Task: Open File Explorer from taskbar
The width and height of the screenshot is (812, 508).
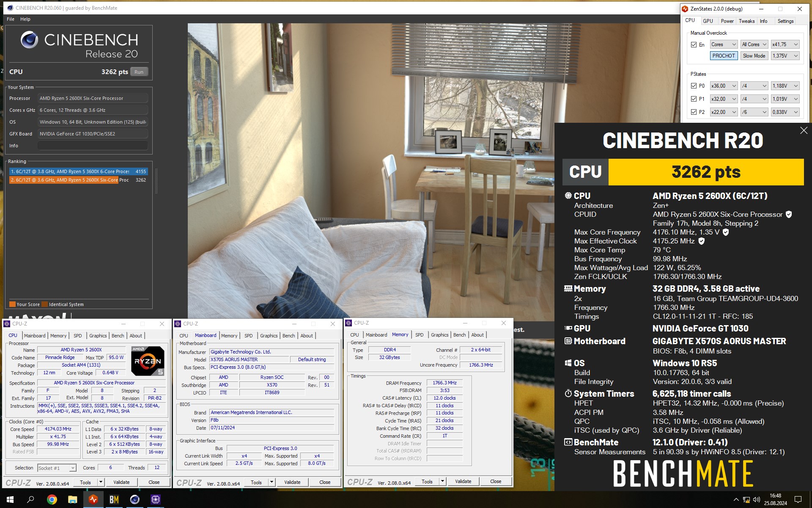Action: 72,500
